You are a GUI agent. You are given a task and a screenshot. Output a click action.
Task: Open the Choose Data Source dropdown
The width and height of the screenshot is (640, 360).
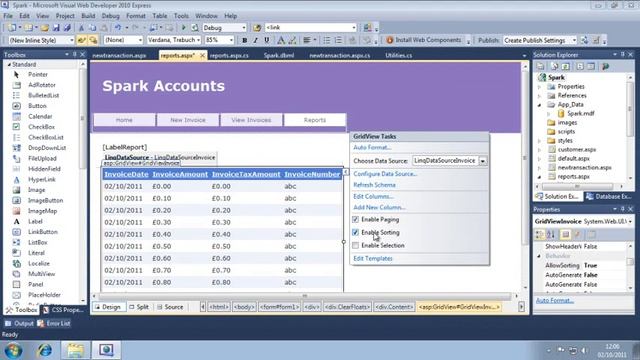(x=483, y=161)
